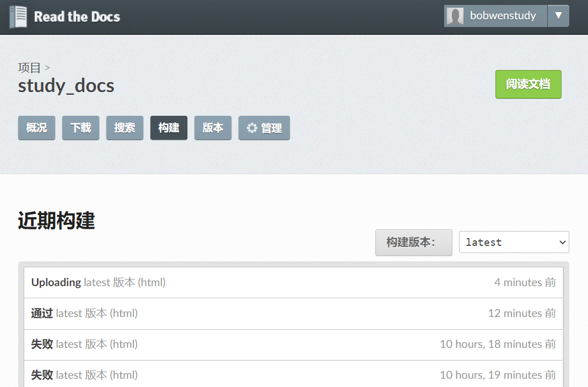Screen dimensions: 588x387
Task: Click the Read the Docs book logo icon
Action: tap(18, 17)
